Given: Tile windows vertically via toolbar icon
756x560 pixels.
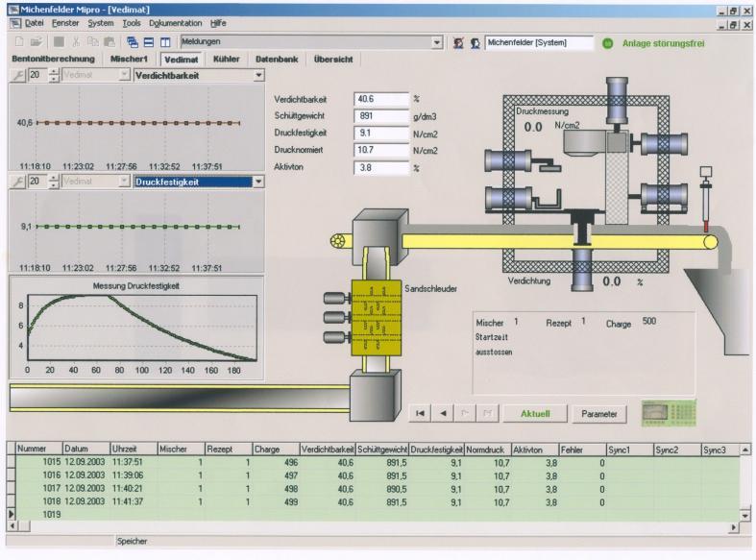Looking at the screenshot, I should (165, 42).
